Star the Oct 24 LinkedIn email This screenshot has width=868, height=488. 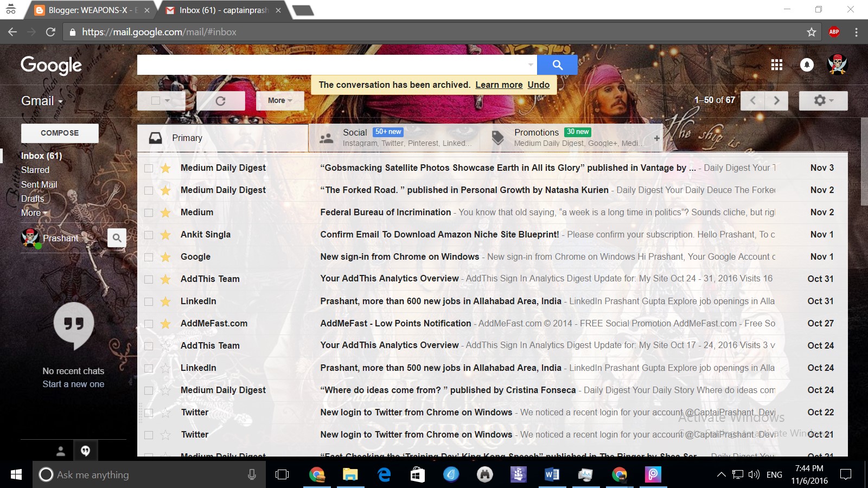click(165, 368)
